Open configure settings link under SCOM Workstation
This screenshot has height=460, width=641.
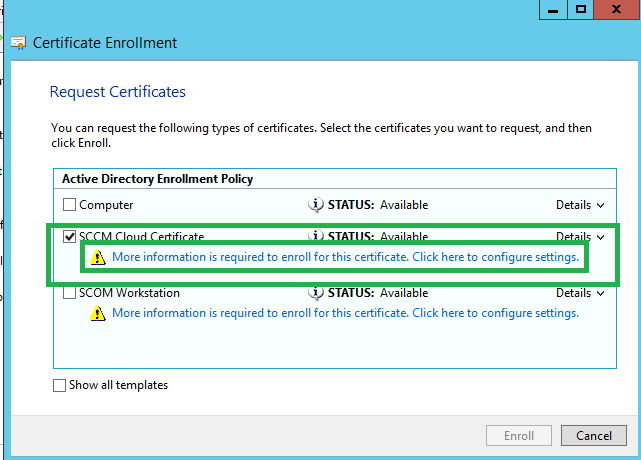click(x=345, y=313)
